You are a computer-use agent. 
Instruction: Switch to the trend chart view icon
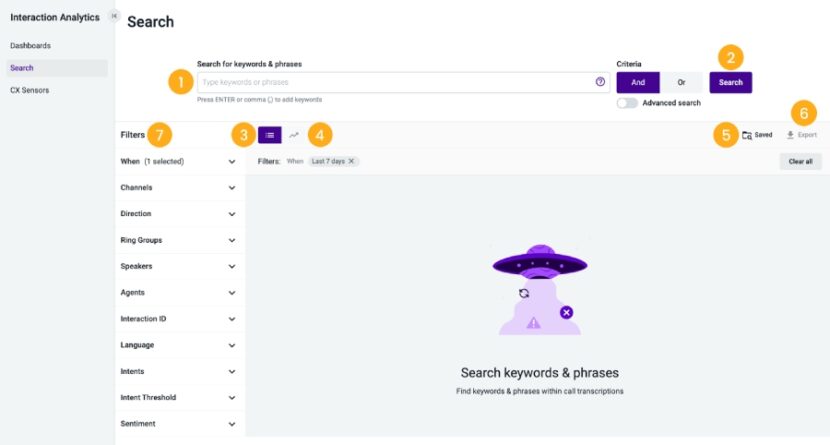[x=294, y=135]
